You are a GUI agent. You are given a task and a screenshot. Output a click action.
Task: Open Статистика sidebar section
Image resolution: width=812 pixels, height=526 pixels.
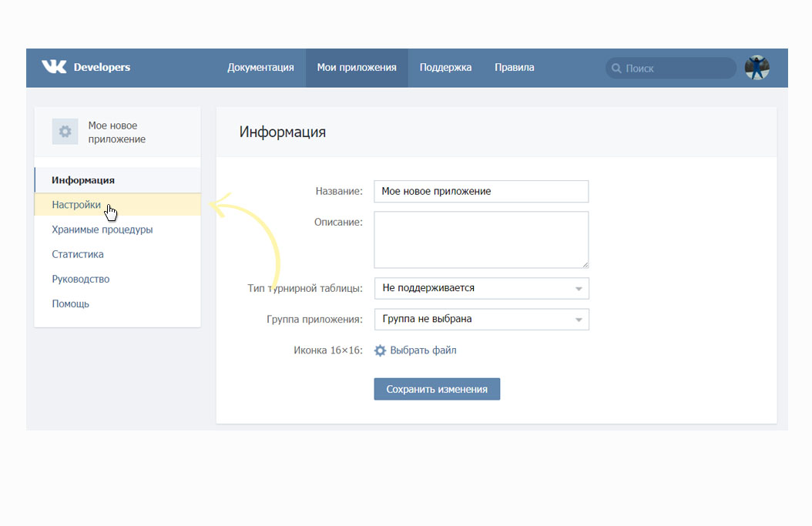click(x=78, y=254)
